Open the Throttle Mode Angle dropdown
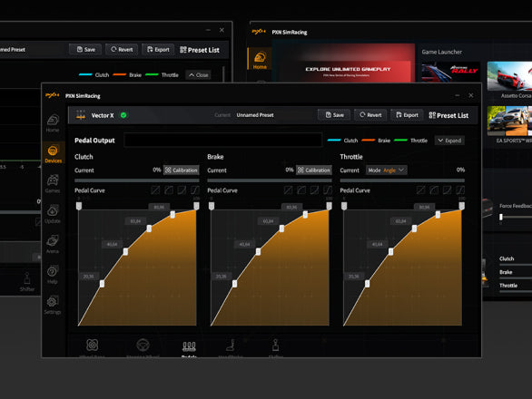The image size is (532, 399). coord(387,170)
